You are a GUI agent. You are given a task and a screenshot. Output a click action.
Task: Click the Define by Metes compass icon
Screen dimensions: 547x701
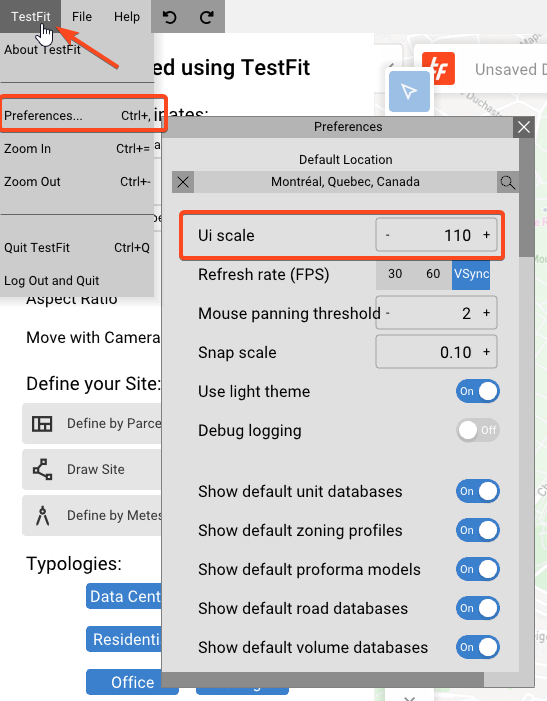pos(42,515)
